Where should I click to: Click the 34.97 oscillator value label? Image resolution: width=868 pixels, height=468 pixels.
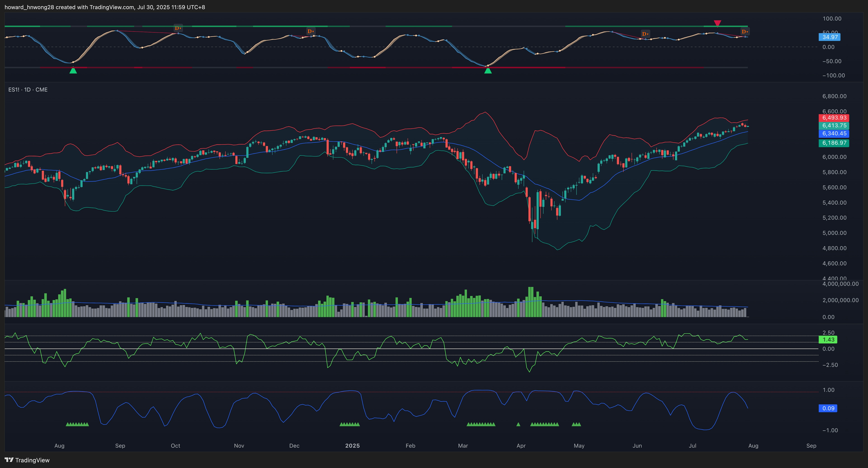point(830,37)
